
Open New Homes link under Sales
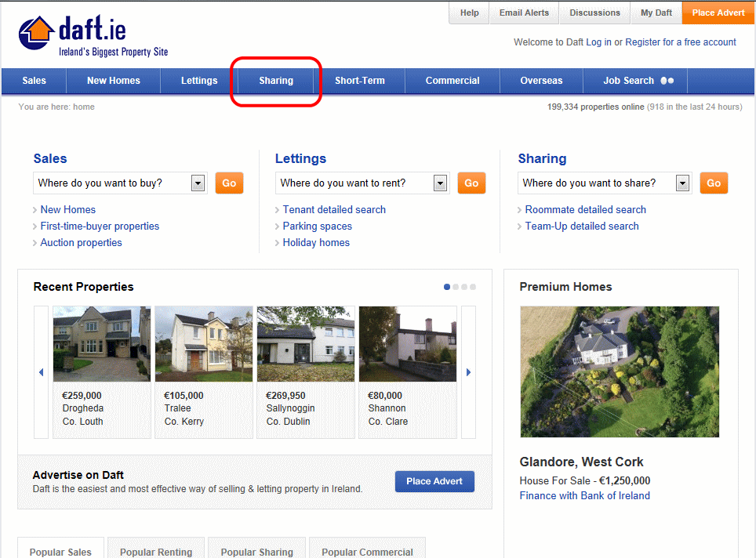pyautogui.click(x=68, y=209)
